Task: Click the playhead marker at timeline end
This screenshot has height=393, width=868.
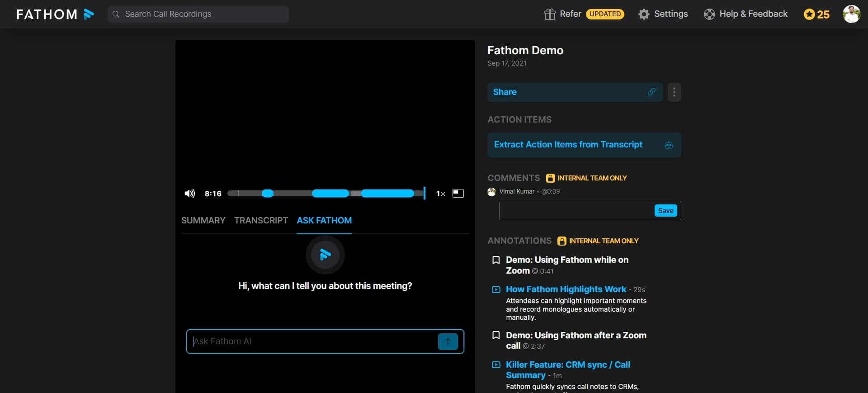Action: click(x=424, y=193)
